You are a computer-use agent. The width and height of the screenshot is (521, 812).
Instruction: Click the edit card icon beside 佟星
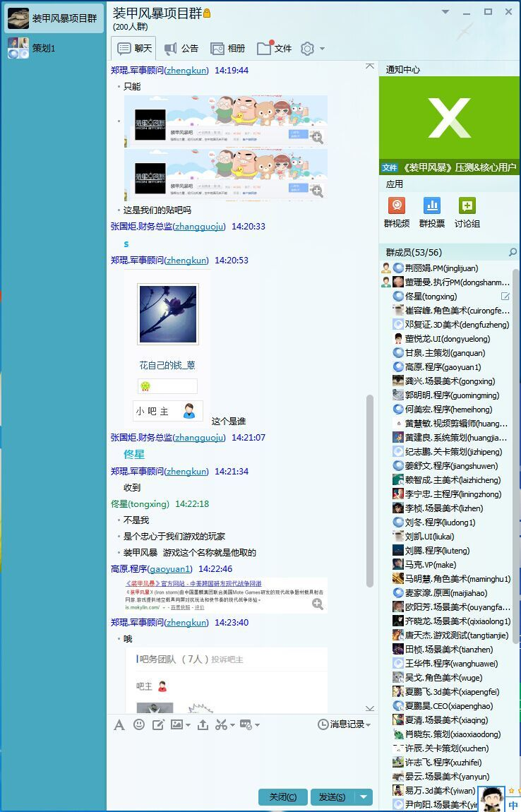505,297
